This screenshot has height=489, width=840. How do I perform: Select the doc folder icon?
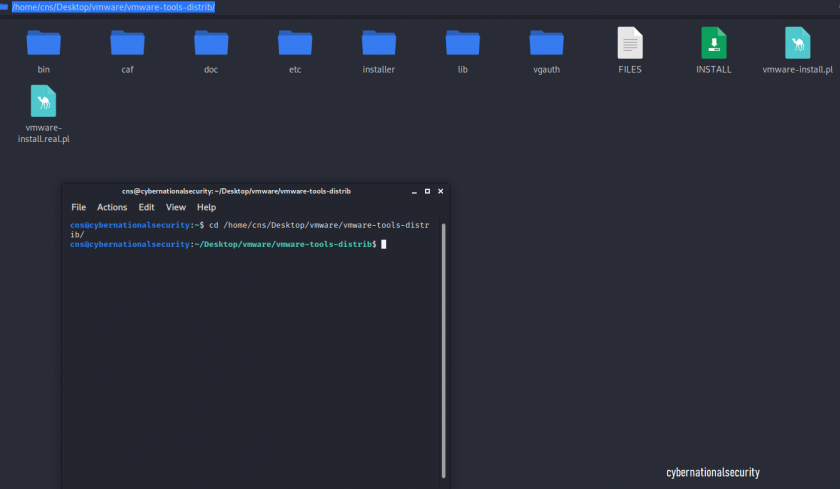click(x=211, y=42)
